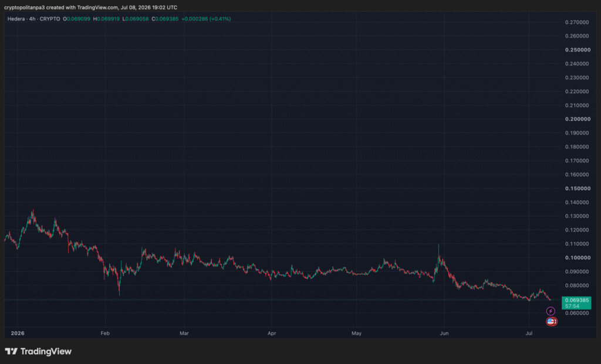Viewport: 601px width, 364px height.
Task: Click the purple lightning event icon
Action: point(551,311)
